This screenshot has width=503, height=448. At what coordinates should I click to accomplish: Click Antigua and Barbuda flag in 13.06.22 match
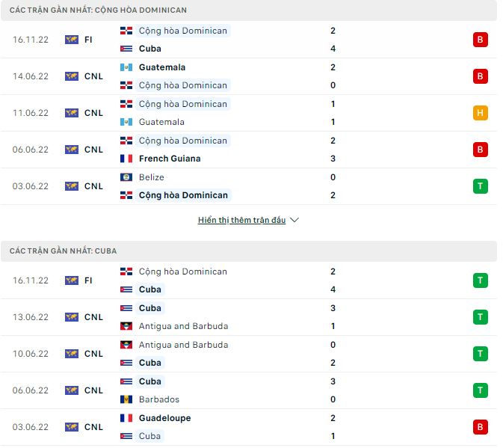tap(126, 326)
